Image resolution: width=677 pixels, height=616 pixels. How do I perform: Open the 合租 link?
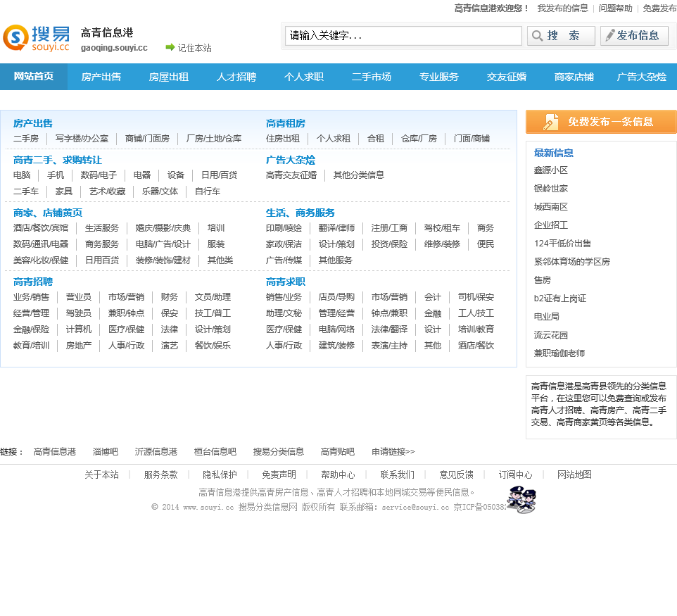tap(376, 139)
